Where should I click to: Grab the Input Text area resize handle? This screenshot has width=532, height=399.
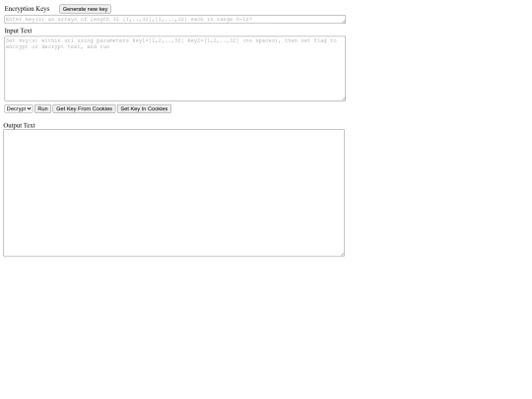(x=344, y=99)
